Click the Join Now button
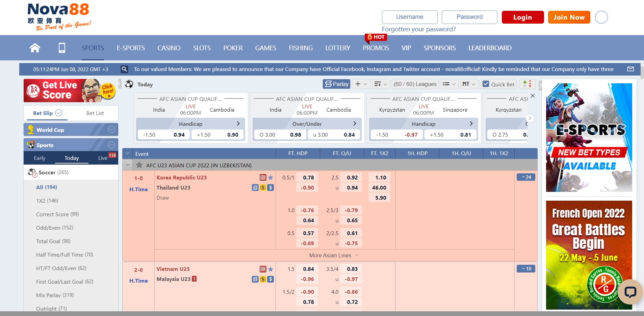644x316 pixels. click(569, 17)
